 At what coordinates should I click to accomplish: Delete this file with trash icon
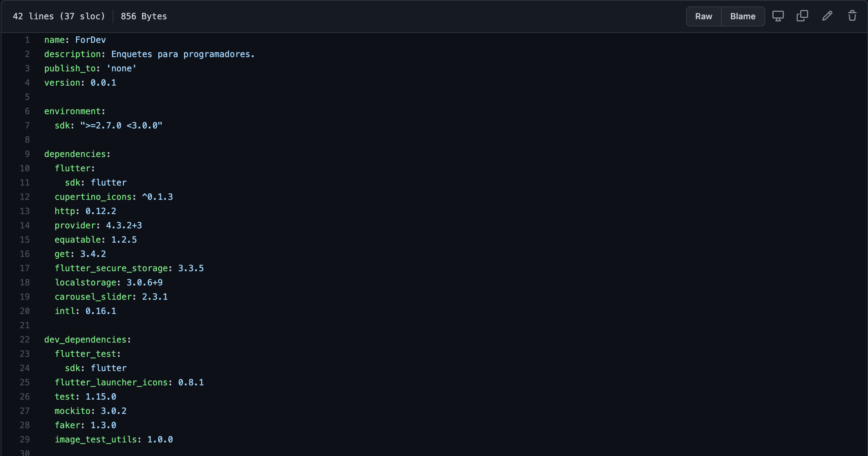click(852, 16)
